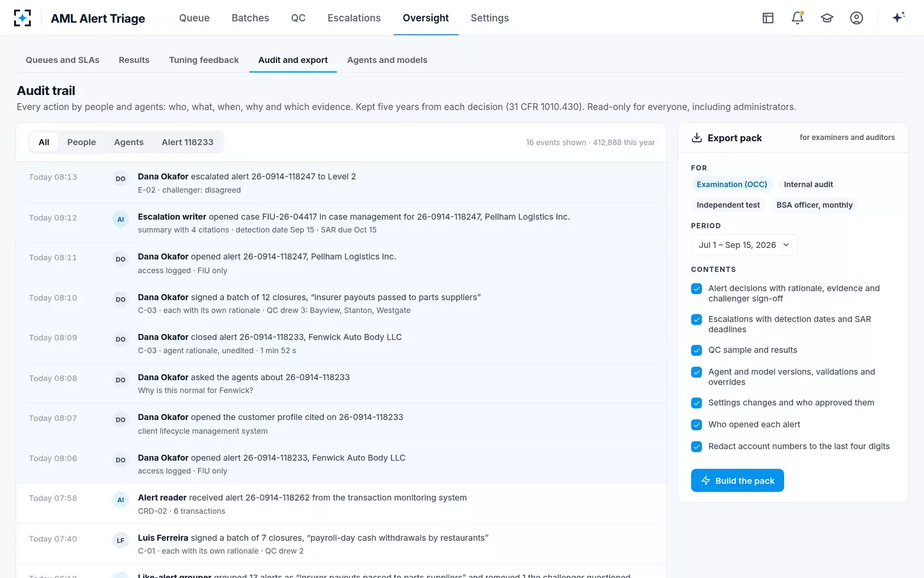The width and height of the screenshot is (924, 578).
Task: Choose the BSA officer, monthly option
Action: click(814, 205)
